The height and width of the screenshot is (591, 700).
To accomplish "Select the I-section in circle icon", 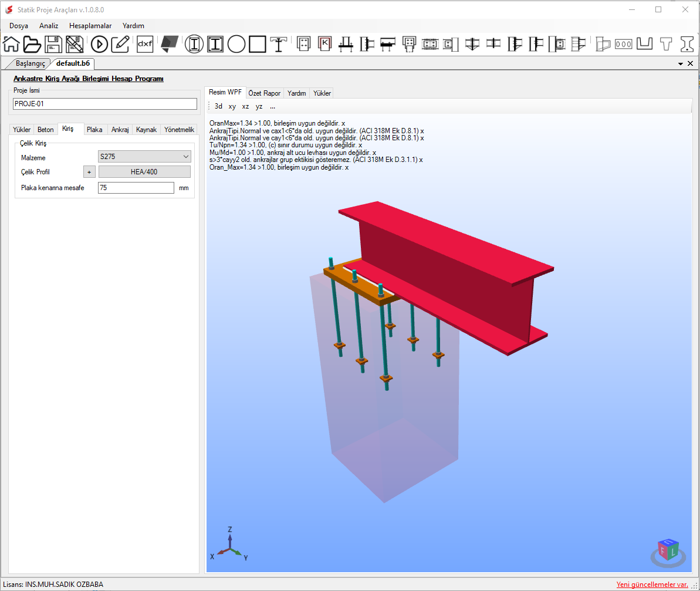I will click(194, 44).
